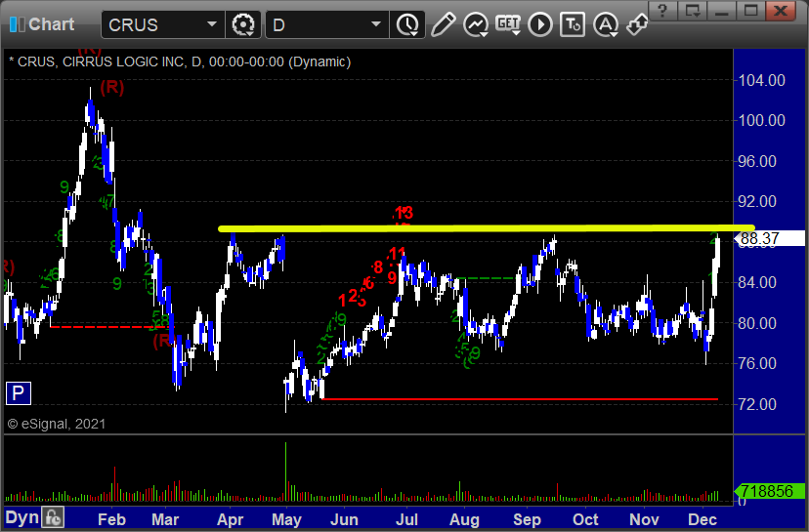This screenshot has height=532, width=809.
Task: Select the yellow horizontal resistance line
Action: coord(487,227)
